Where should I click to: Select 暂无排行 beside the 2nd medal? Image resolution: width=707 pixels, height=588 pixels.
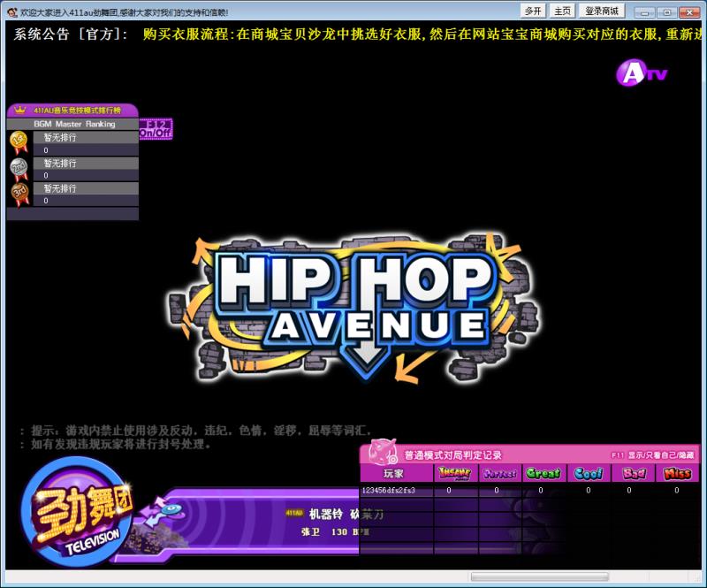click(60, 163)
